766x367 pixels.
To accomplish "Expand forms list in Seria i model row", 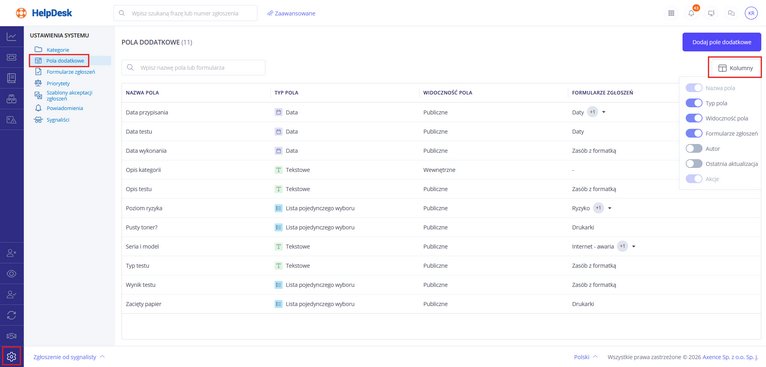I will click(x=634, y=247).
